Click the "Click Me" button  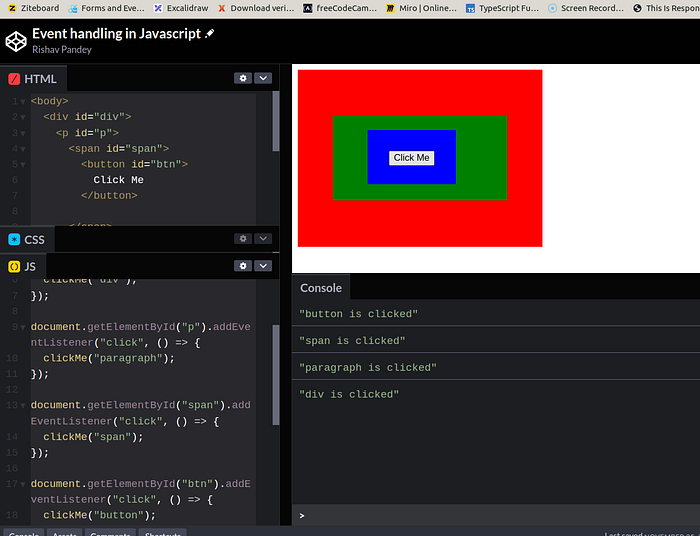coord(411,158)
